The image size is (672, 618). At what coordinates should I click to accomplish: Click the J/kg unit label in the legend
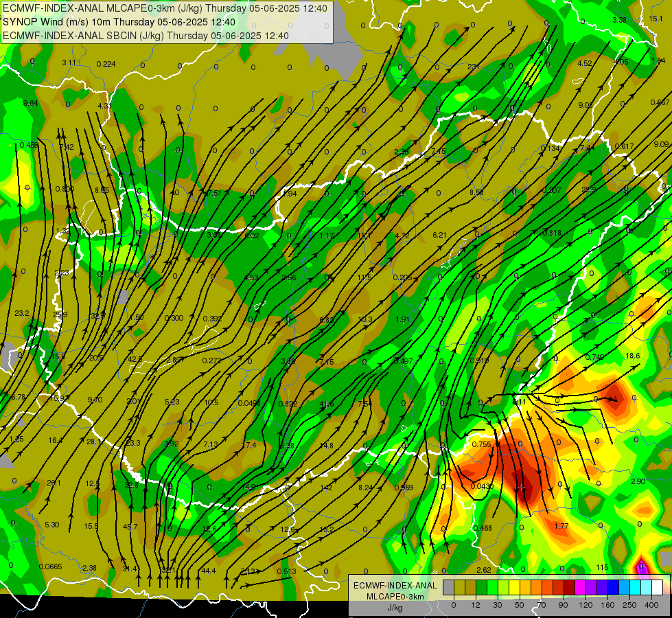tap(395, 608)
